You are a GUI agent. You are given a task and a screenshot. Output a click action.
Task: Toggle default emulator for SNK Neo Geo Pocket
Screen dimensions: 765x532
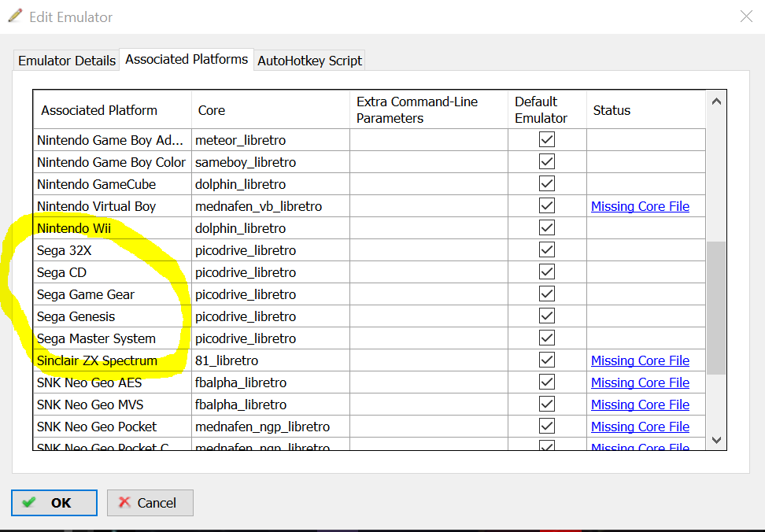[x=547, y=427]
